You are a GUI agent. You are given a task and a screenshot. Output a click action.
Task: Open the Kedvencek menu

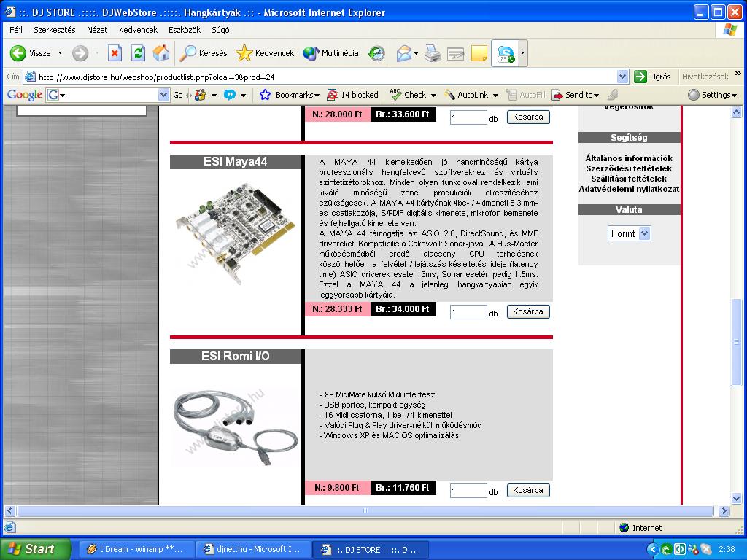point(138,30)
